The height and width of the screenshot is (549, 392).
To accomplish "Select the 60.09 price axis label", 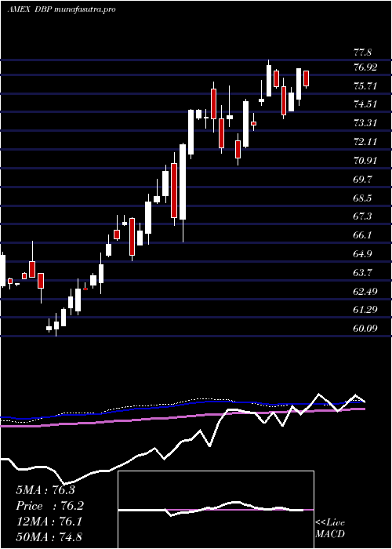I will (365, 329).
